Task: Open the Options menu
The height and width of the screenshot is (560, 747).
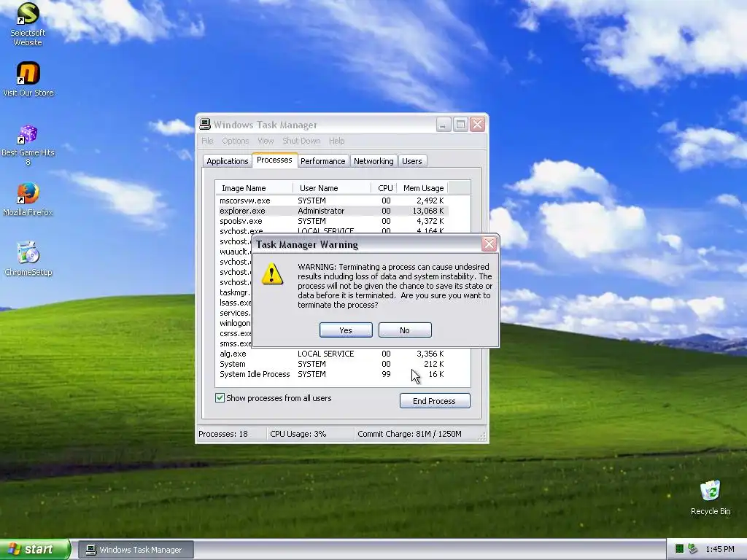Action: click(236, 141)
